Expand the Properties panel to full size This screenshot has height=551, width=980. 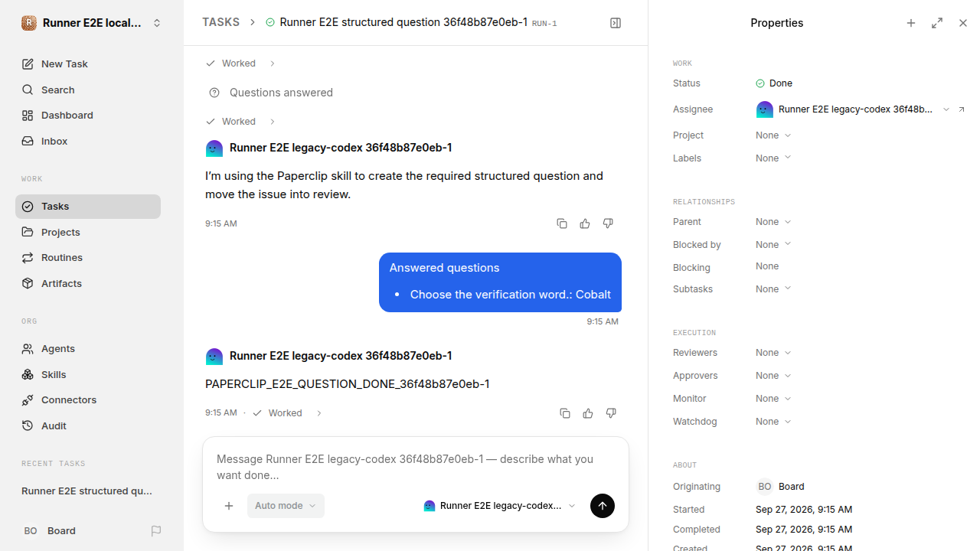[937, 23]
